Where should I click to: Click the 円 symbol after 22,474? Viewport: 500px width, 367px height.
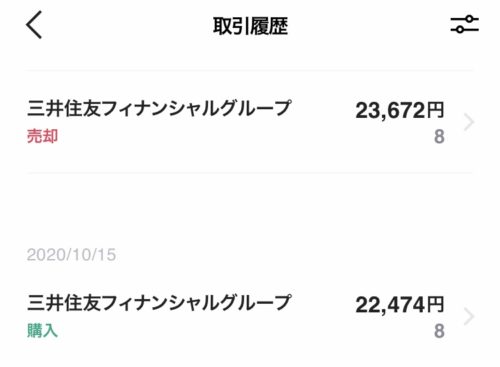point(435,305)
